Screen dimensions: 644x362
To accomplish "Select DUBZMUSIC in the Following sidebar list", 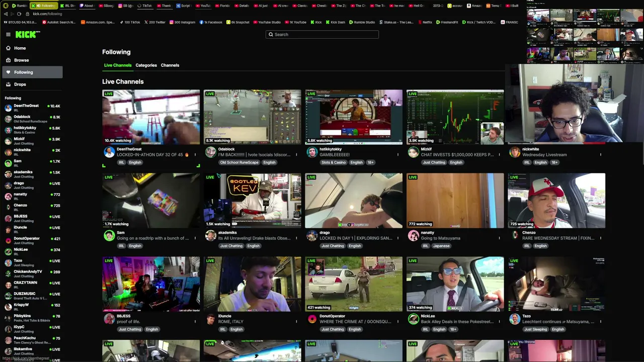I will click(x=32, y=296).
